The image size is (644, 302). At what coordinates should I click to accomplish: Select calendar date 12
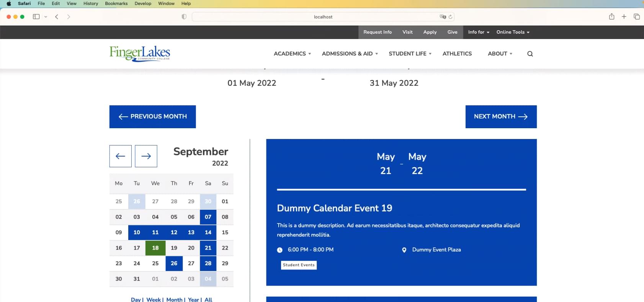point(174,232)
